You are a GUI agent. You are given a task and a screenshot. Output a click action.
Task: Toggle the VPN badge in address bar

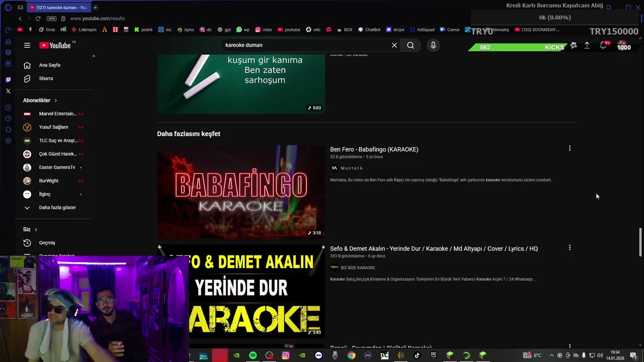click(51, 19)
